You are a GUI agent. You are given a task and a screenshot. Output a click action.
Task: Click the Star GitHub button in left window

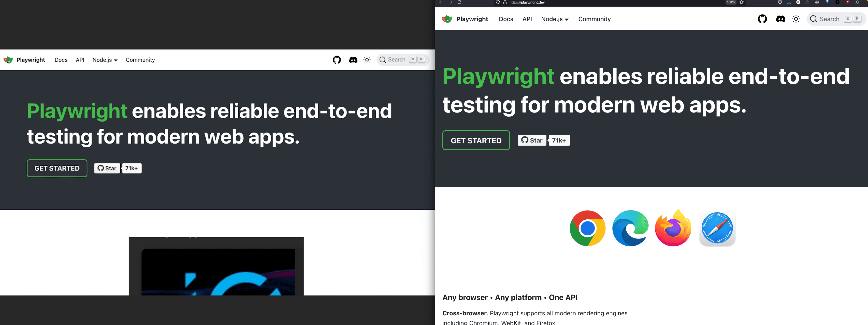coord(107,168)
